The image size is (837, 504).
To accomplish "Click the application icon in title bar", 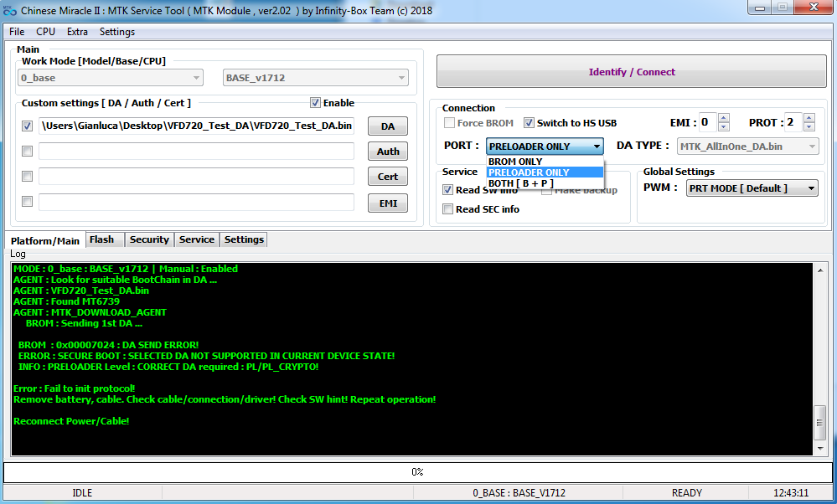I will pyautogui.click(x=9, y=10).
